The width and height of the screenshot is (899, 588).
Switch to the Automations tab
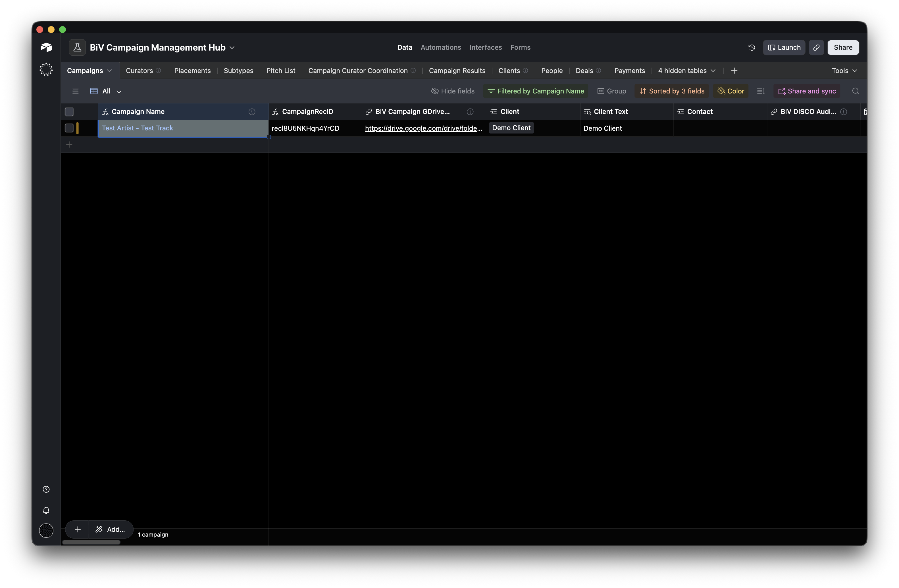[440, 48]
